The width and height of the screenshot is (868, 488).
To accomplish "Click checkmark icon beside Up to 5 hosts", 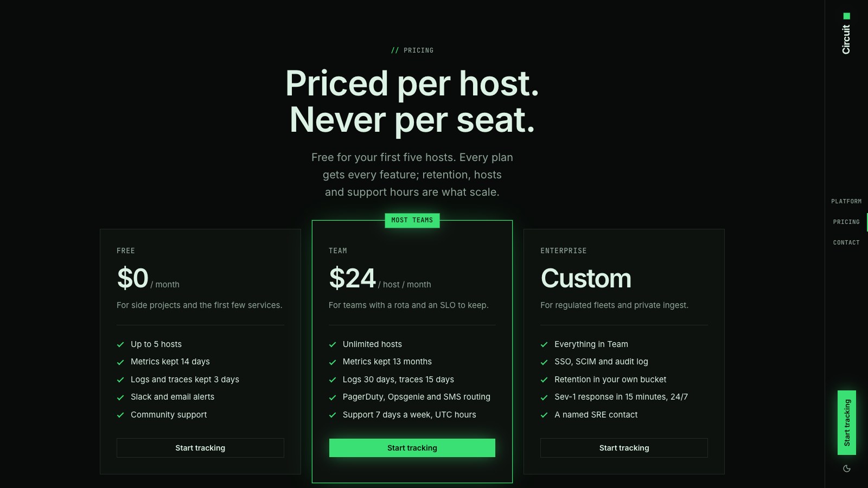I will coord(120,344).
